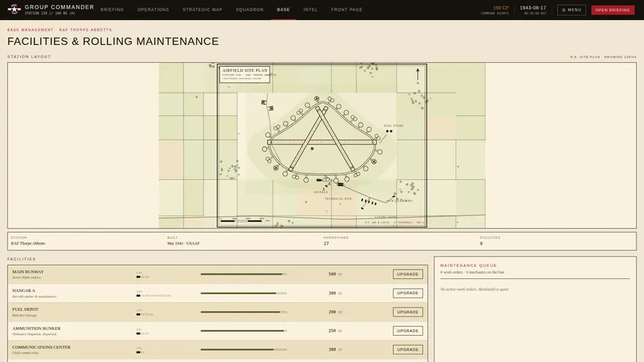Click the Group Commander star roundel logo
Viewport: 644px width, 362px height.
[14, 9]
